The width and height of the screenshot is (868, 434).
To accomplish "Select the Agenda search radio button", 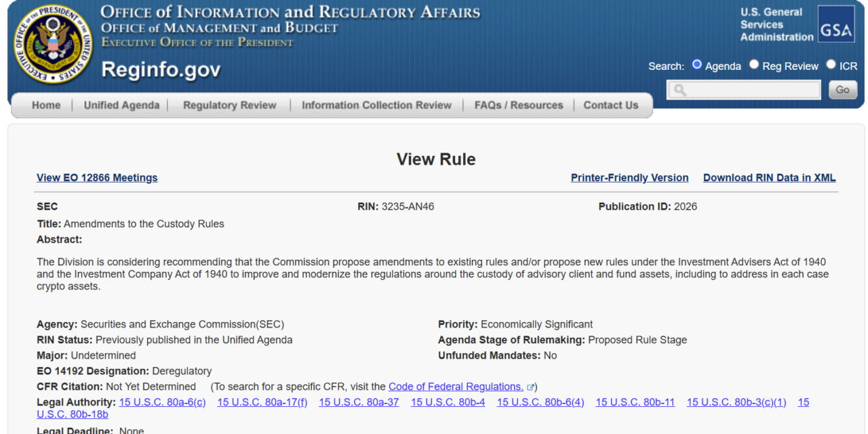I will [696, 65].
